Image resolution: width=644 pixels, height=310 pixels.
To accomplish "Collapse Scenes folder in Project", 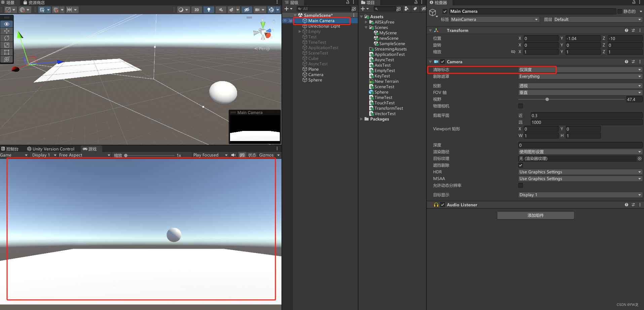I will tap(366, 28).
